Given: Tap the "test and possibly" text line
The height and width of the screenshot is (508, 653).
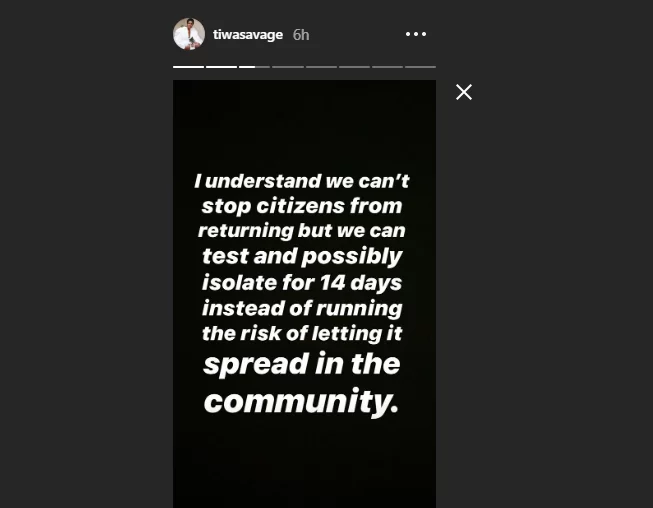Looking at the screenshot, I should tap(302, 256).
